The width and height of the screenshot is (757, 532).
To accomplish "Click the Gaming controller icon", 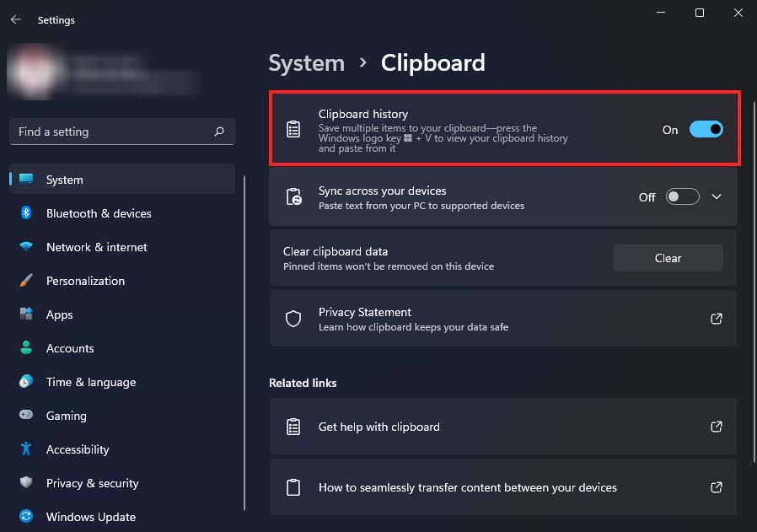I will 26,416.
